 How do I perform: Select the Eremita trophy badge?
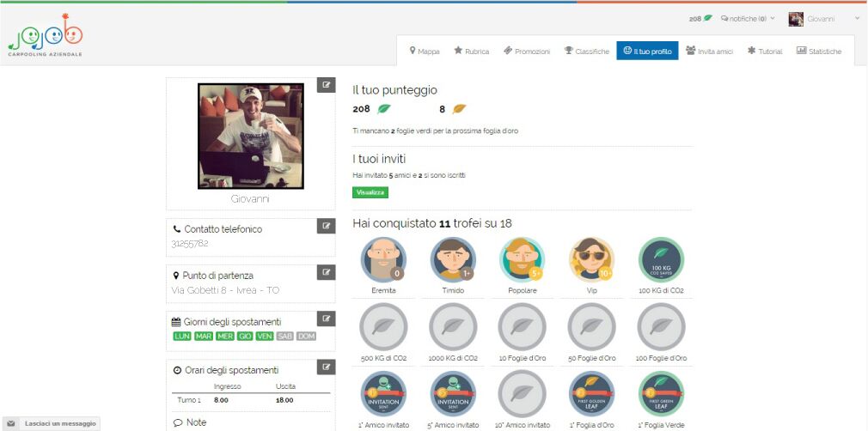coord(383,260)
